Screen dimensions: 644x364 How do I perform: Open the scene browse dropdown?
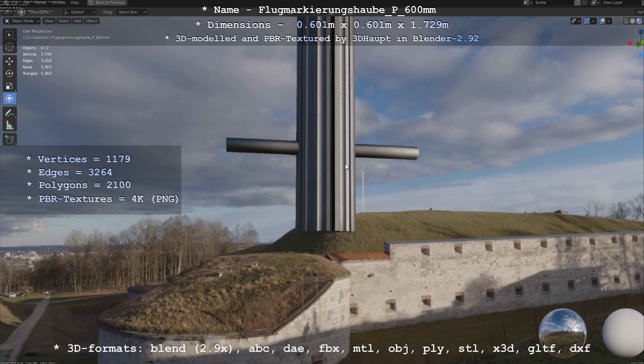point(528,2)
